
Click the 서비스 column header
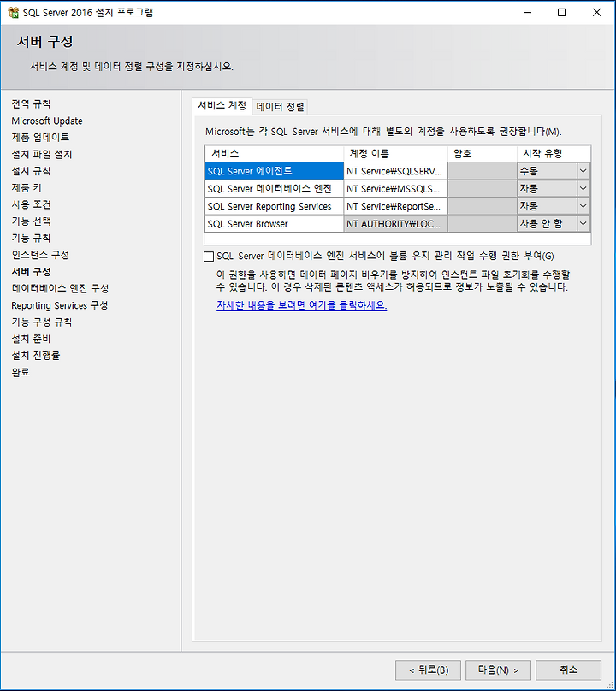pyautogui.click(x=275, y=153)
